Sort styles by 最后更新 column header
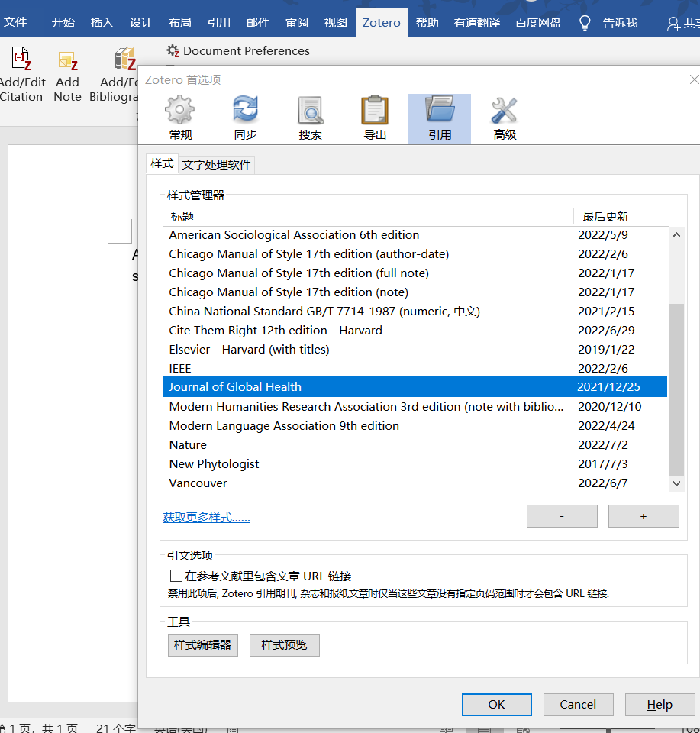Screen dimensions: 700x733 click(x=621, y=216)
